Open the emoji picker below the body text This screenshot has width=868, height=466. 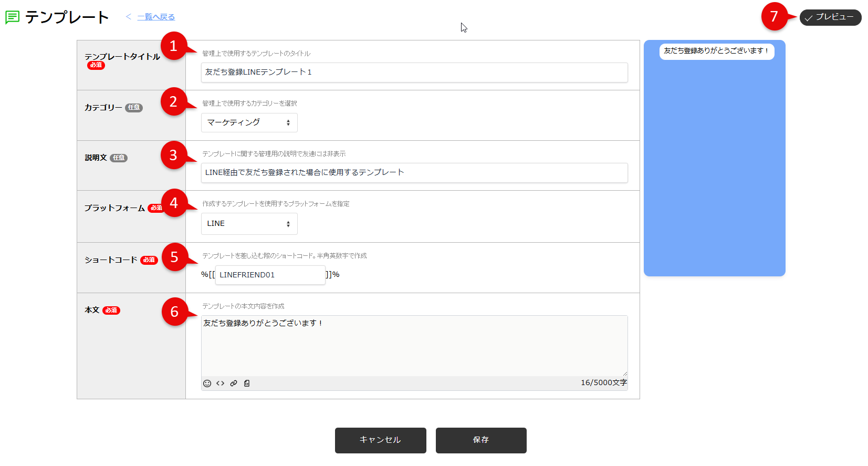(207, 384)
